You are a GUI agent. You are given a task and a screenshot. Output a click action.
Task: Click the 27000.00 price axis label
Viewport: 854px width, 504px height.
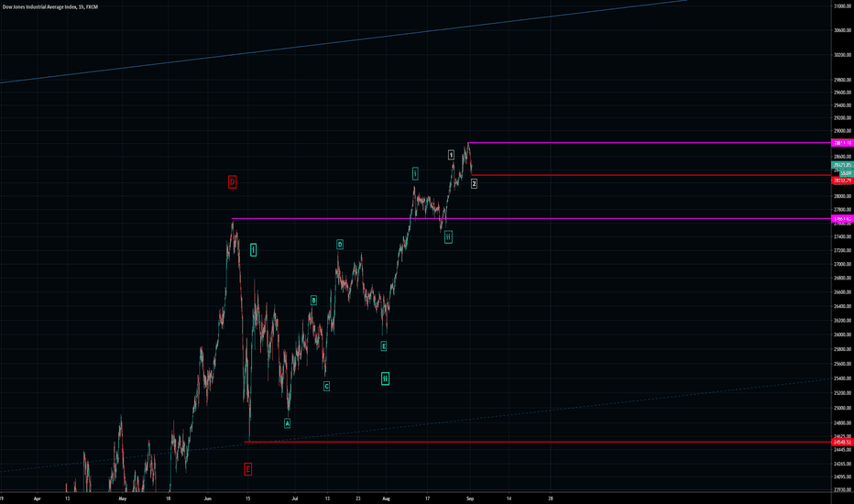tap(843, 264)
